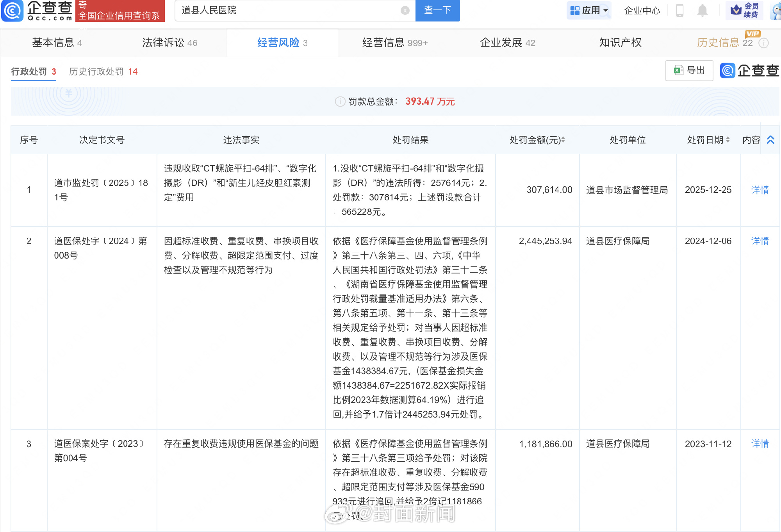
Task: Open the 历史行政处罚 sub-tab
Action: (103, 71)
